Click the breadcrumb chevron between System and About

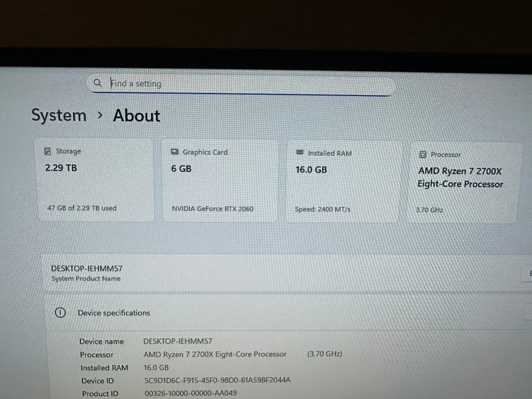[x=100, y=115]
